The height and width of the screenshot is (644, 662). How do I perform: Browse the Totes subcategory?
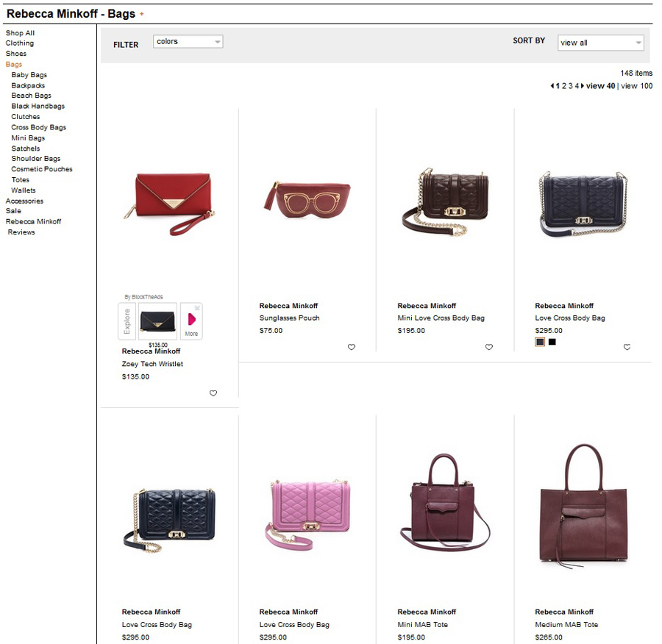21,180
